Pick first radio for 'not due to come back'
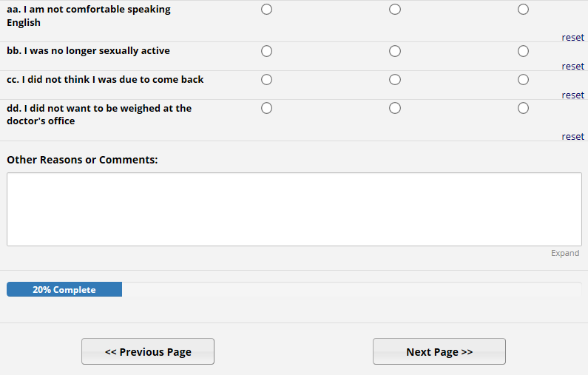The width and height of the screenshot is (588, 375). coord(267,80)
